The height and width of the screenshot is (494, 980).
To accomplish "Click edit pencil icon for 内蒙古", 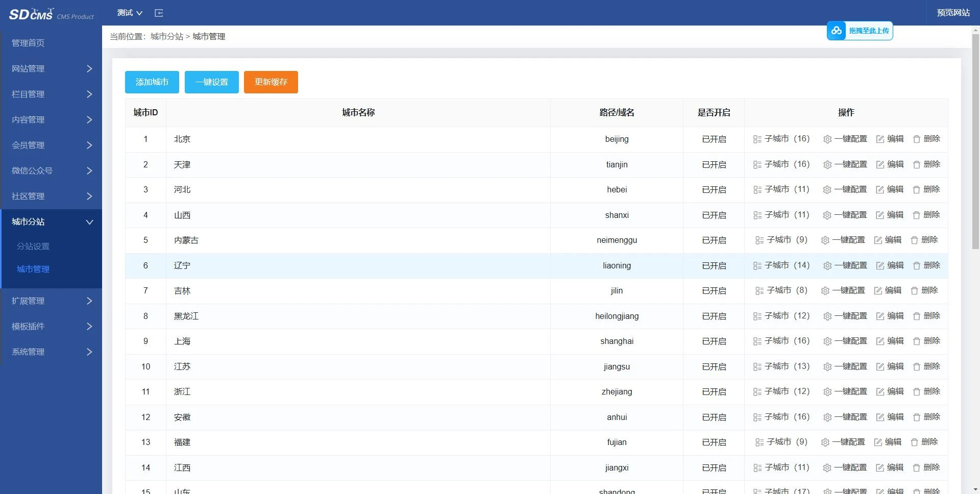I will [x=878, y=240].
